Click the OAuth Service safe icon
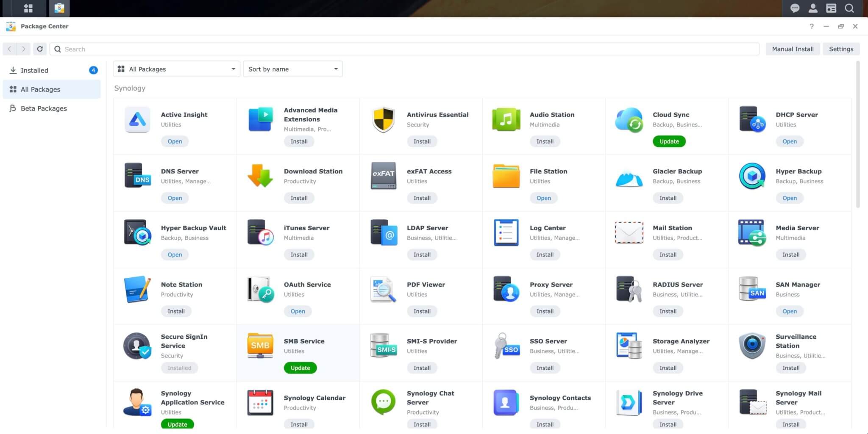This screenshot has width=868, height=434. [x=260, y=289]
